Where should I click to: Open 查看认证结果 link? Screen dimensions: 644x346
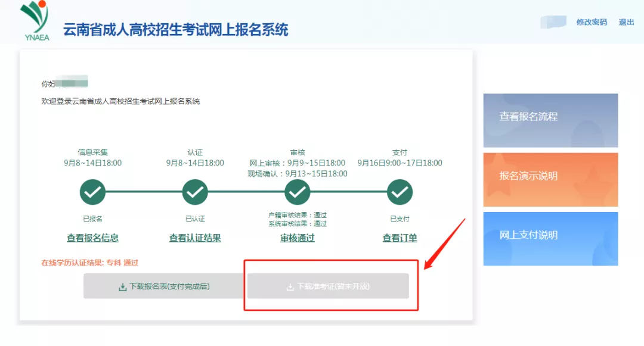(195, 238)
